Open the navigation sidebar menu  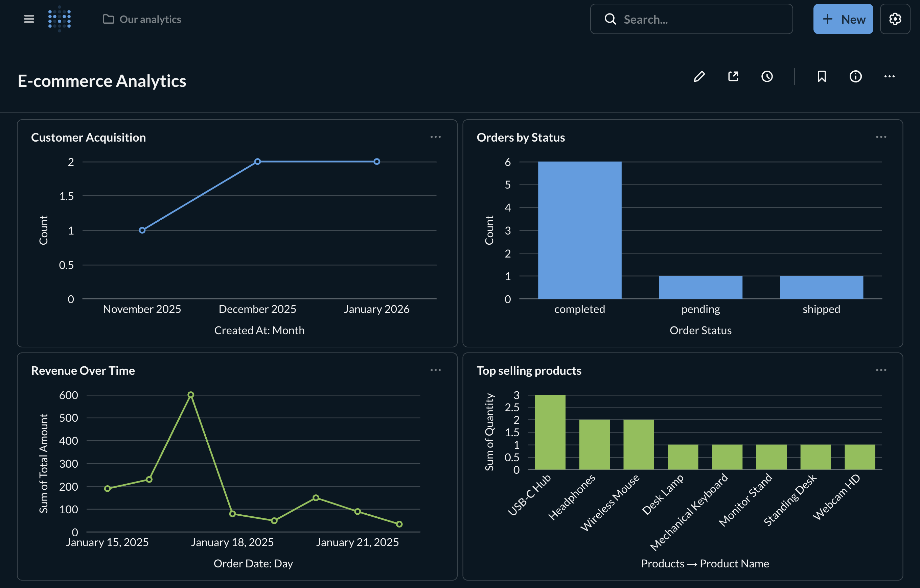click(x=29, y=19)
